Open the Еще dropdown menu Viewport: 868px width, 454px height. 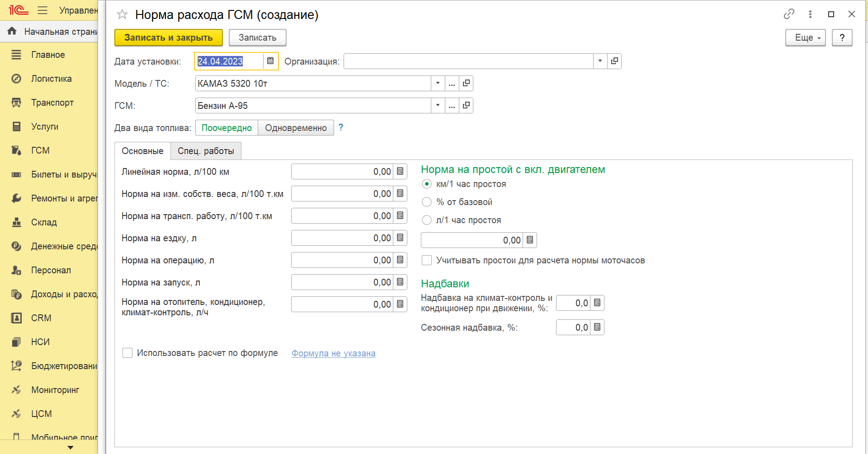click(x=805, y=37)
